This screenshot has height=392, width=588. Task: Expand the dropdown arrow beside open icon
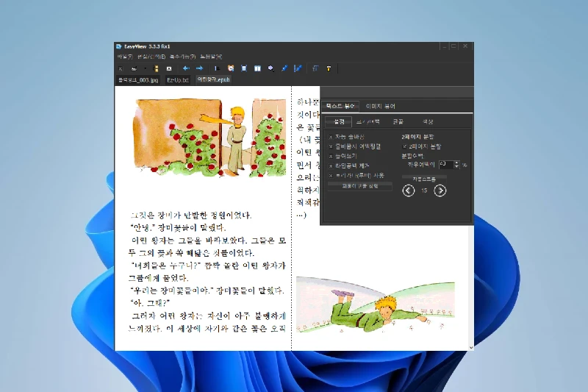tap(145, 68)
